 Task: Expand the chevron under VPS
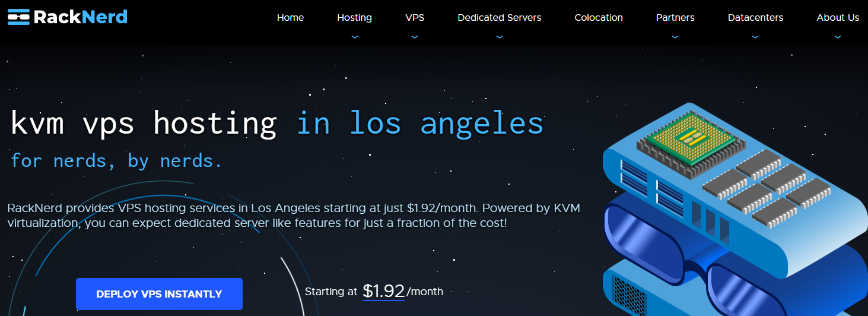point(415,36)
